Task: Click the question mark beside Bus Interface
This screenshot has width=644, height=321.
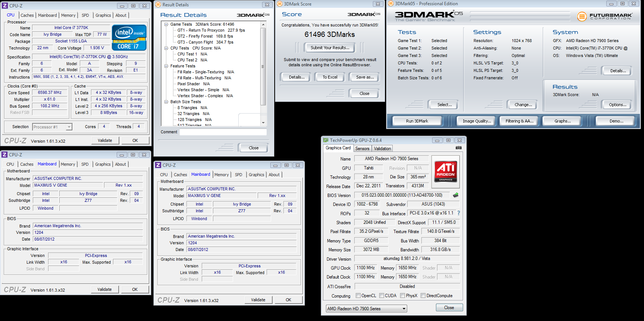Action: pos(459,213)
